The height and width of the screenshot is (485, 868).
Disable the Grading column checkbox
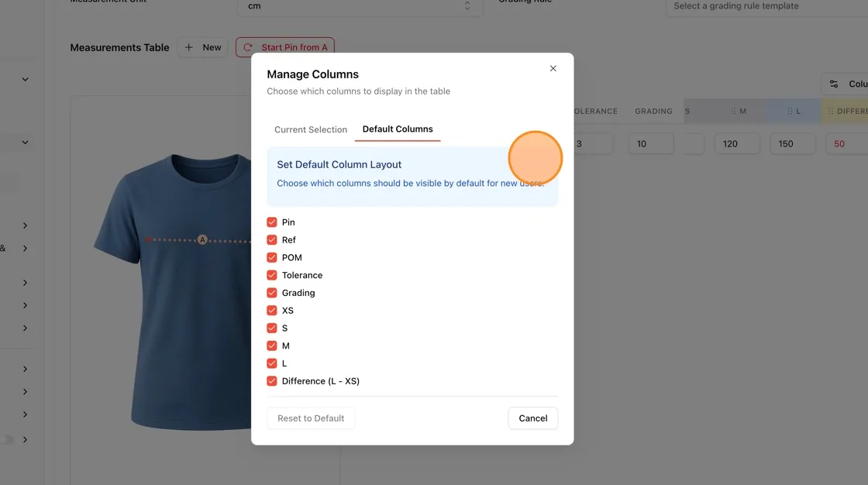coord(272,293)
